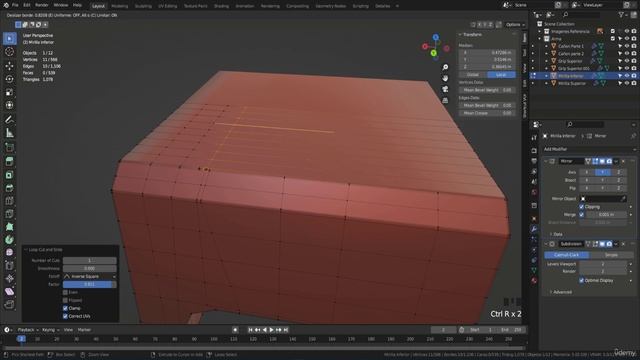Switch to the Modeling workspace tab
640x360 pixels.
120,6
